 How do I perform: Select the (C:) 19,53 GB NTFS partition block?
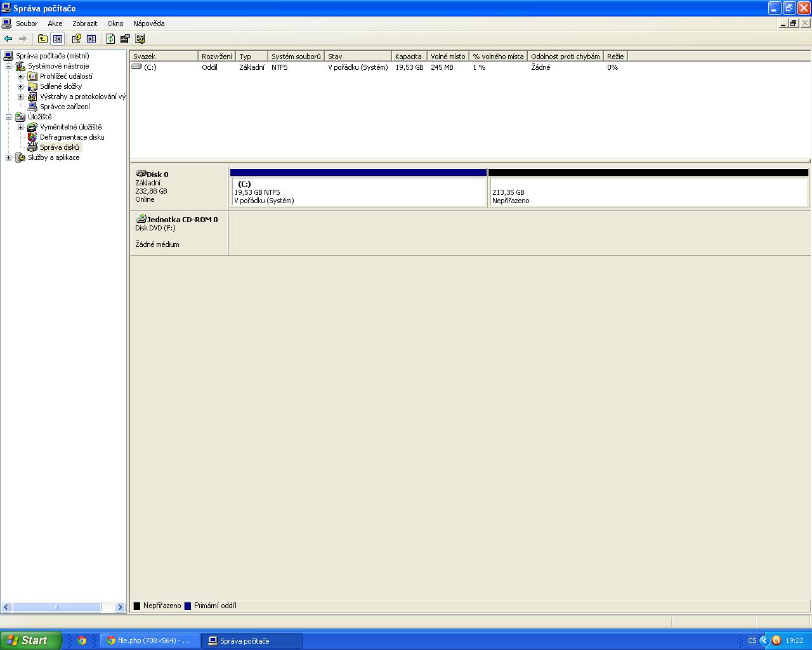(358, 187)
